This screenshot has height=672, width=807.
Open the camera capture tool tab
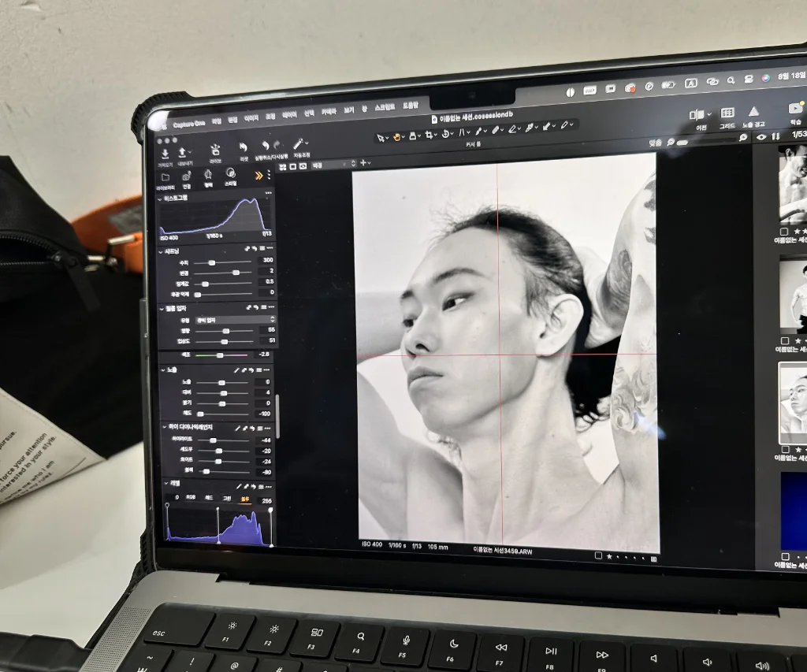pyautogui.click(x=187, y=176)
